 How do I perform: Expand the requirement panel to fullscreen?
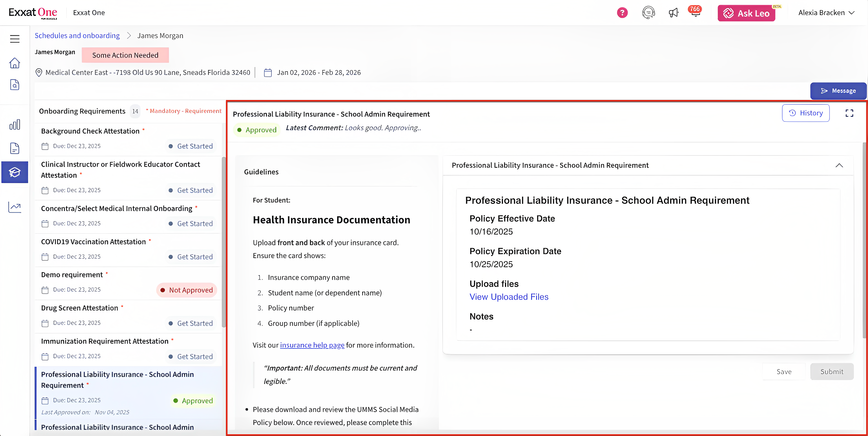(849, 113)
